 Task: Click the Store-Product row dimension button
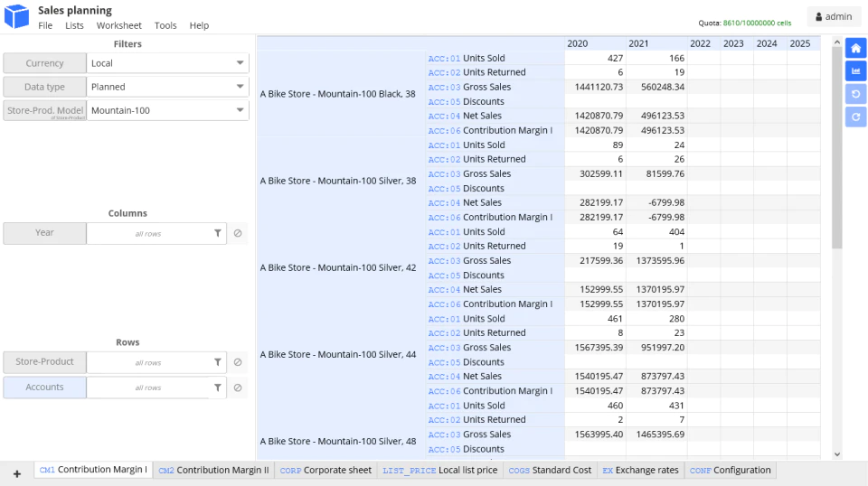(x=45, y=361)
